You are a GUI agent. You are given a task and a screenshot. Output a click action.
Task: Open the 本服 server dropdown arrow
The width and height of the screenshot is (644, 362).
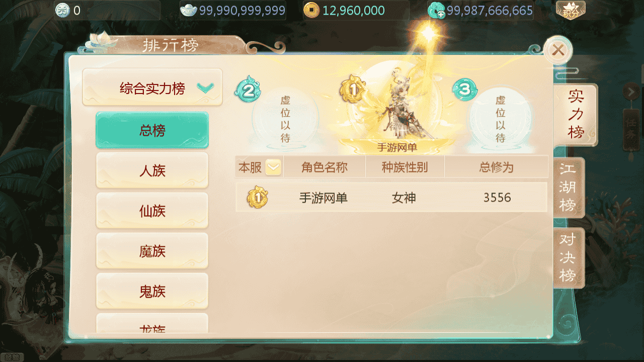(273, 167)
